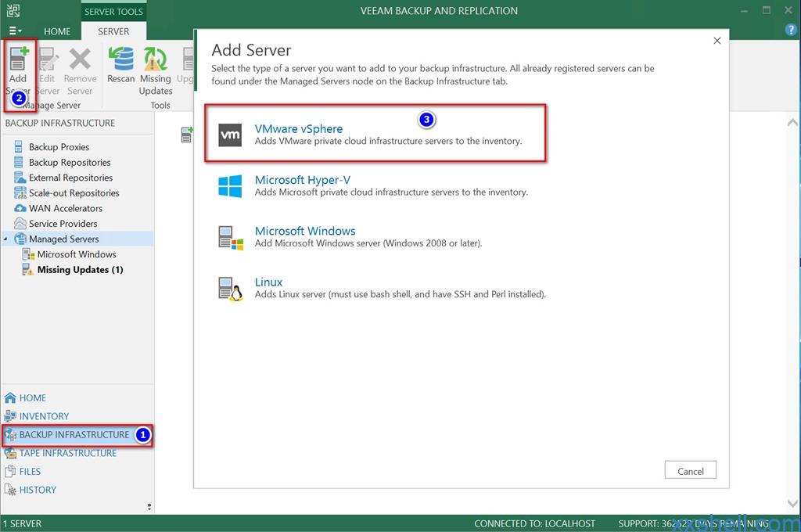
Task: Switch to the SERVER ribbon tab
Action: (113, 31)
